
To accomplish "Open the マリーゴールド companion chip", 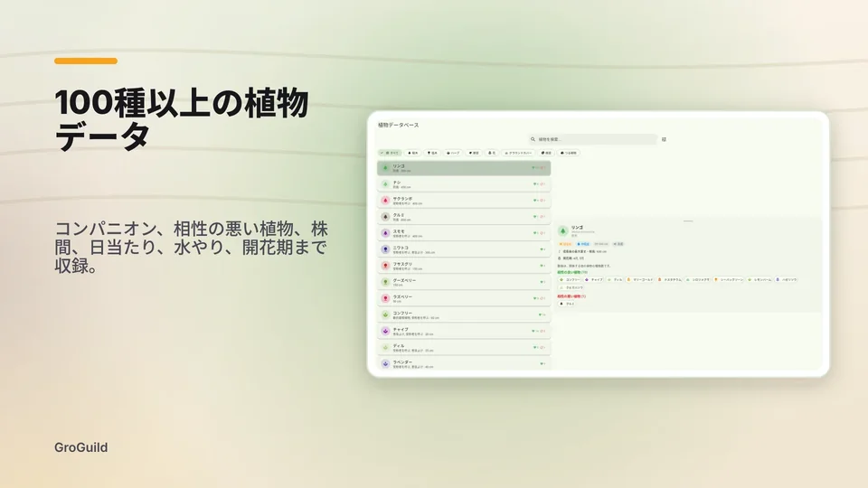I will click(x=639, y=280).
